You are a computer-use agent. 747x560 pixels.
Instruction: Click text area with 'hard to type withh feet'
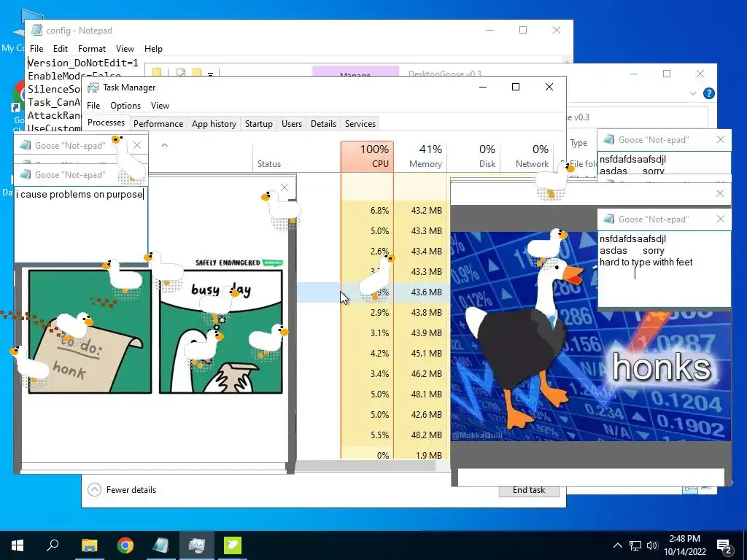pos(664,269)
